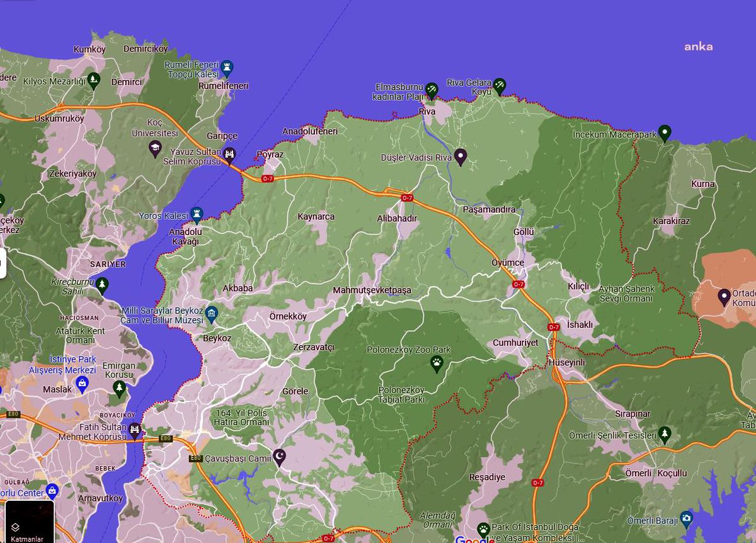This screenshot has height=543, width=756.
Task: Select the Riva Gelara Koyu marker
Action: click(500, 84)
